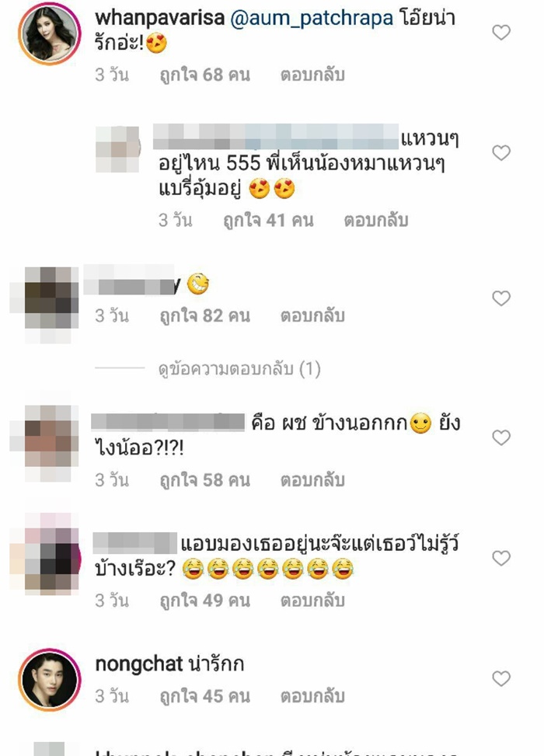Reply to nongchat's comment

coord(312,696)
